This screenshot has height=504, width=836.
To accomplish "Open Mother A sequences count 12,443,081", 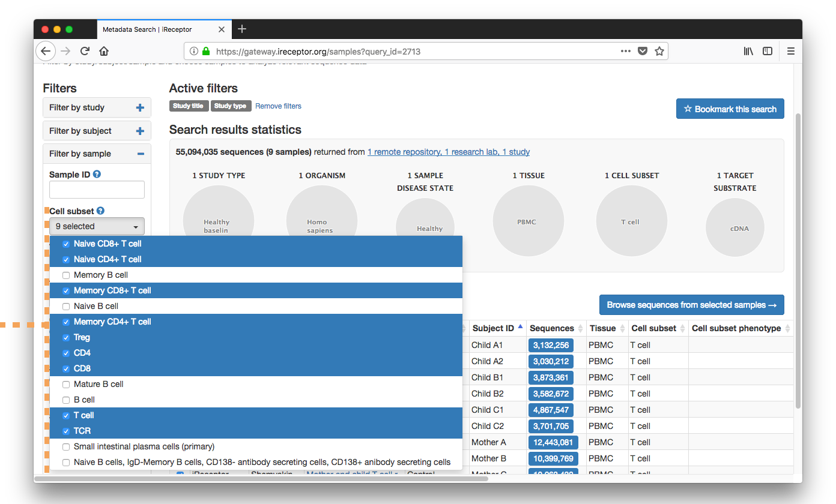I will coord(553,442).
